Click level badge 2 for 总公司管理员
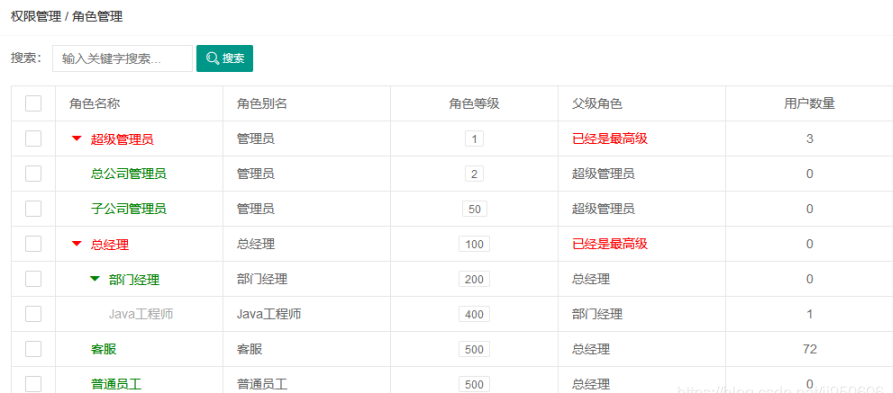The height and width of the screenshot is (393, 893). click(x=474, y=174)
